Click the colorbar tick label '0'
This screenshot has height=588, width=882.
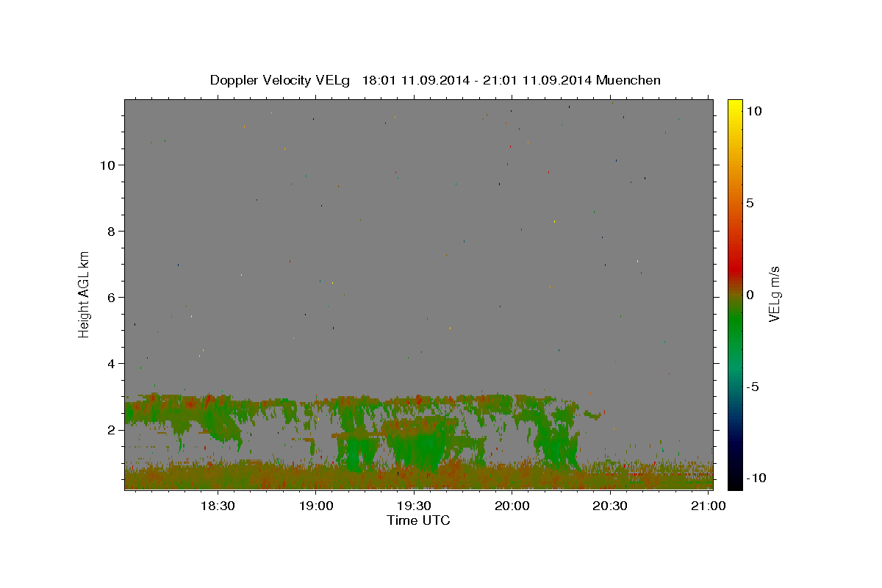pyautogui.click(x=750, y=295)
